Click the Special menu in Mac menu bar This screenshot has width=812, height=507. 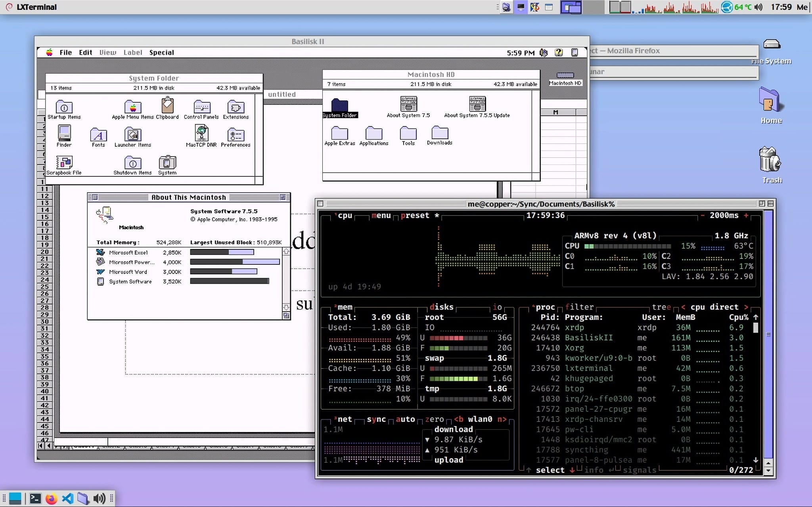[x=161, y=52]
